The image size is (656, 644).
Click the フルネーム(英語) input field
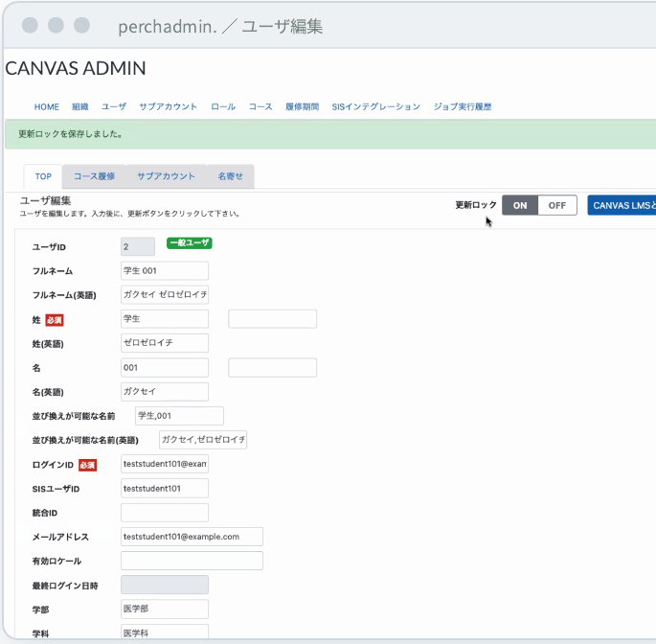[165, 295]
